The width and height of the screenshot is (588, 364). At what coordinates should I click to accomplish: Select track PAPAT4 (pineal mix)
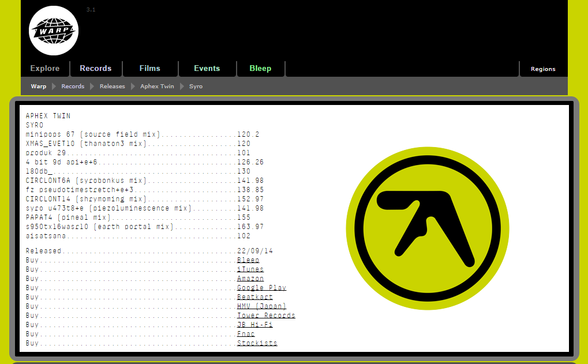click(68, 217)
